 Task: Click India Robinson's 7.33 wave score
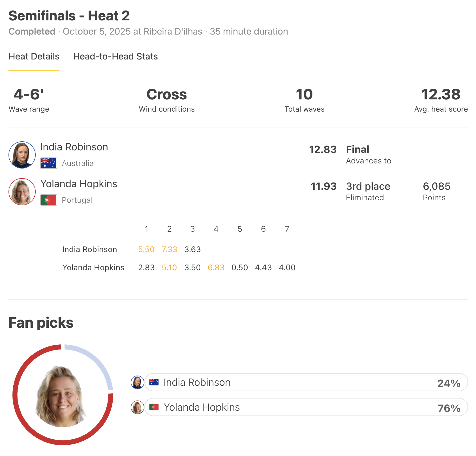coord(169,250)
